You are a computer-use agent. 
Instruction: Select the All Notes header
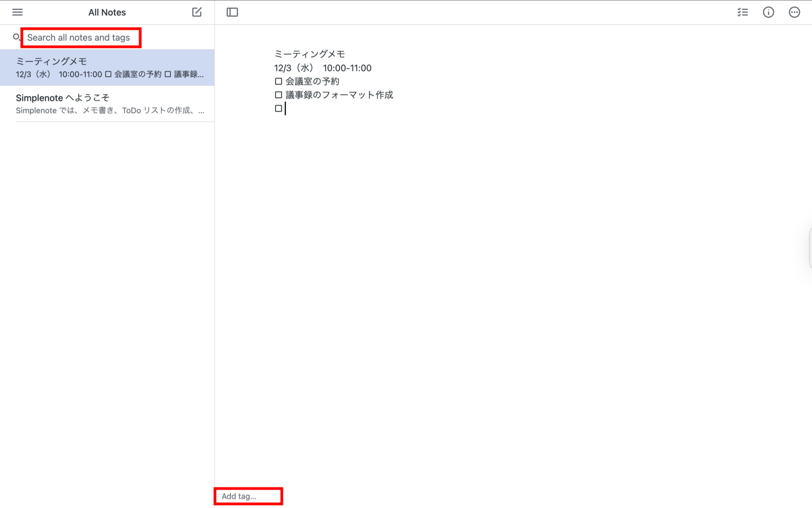(107, 12)
